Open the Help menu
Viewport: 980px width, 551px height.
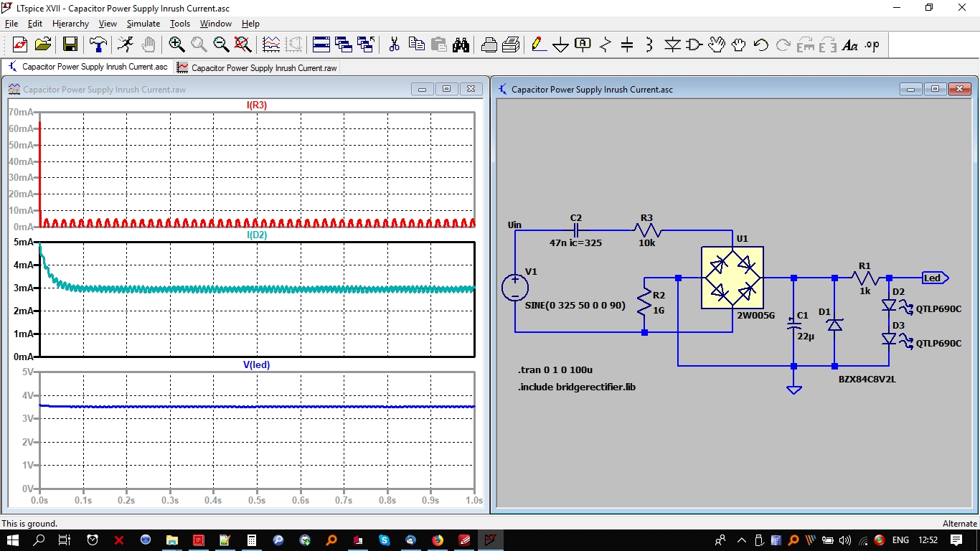point(250,24)
